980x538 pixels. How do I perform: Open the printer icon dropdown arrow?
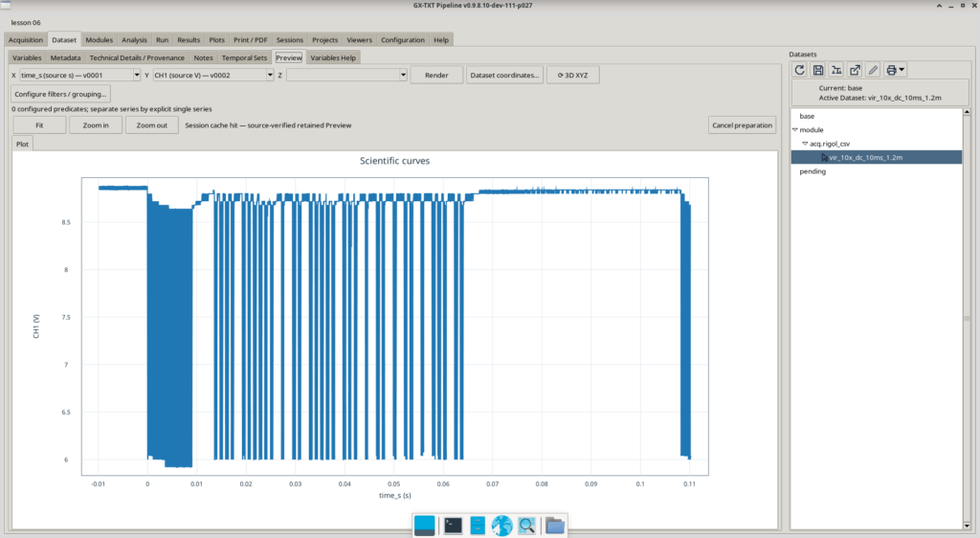click(902, 70)
